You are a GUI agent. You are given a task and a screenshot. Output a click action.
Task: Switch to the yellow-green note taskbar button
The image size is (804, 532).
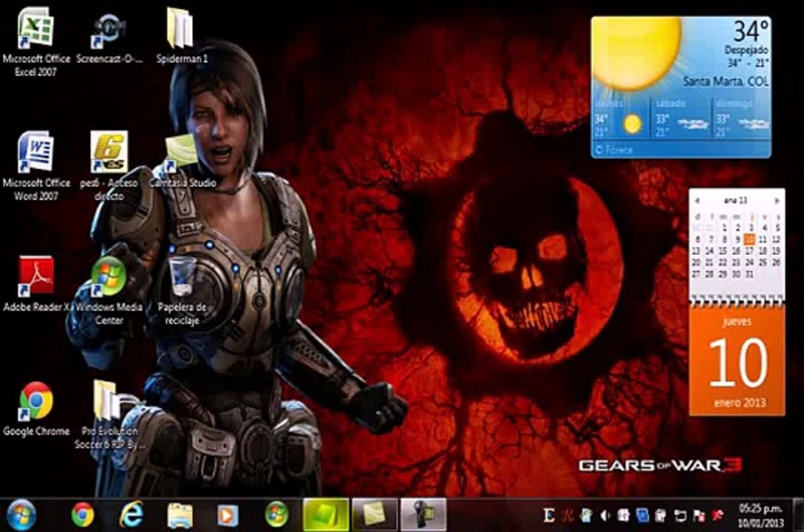point(375,514)
